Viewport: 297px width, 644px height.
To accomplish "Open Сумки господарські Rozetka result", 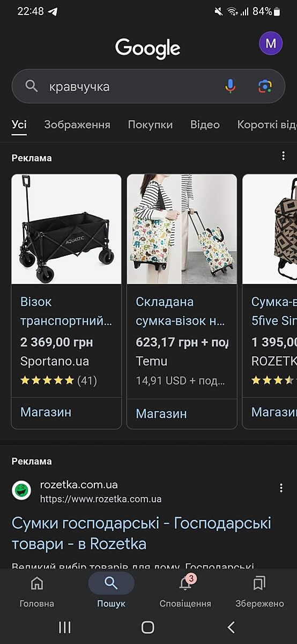I will pos(142,533).
